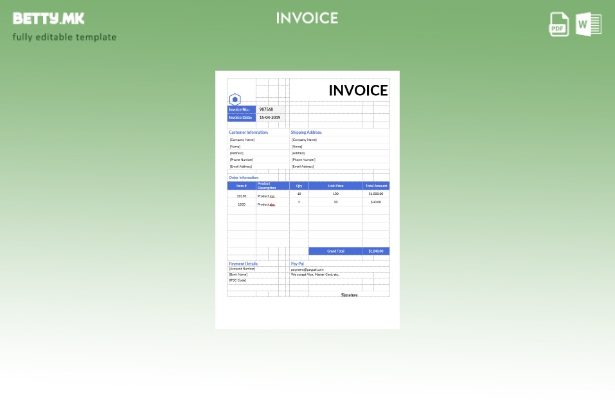Click the large INVOICE heading in document
The height and width of the screenshot is (400, 615).
tap(358, 90)
